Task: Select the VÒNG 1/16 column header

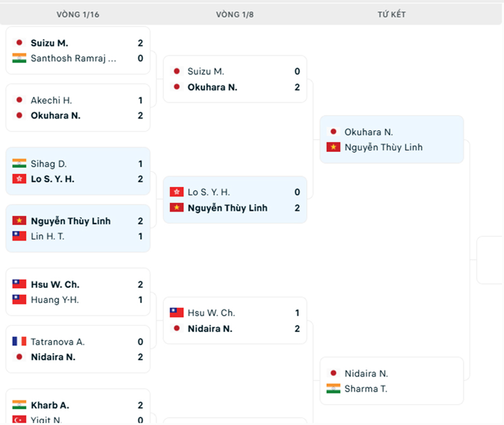Action: [x=78, y=15]
